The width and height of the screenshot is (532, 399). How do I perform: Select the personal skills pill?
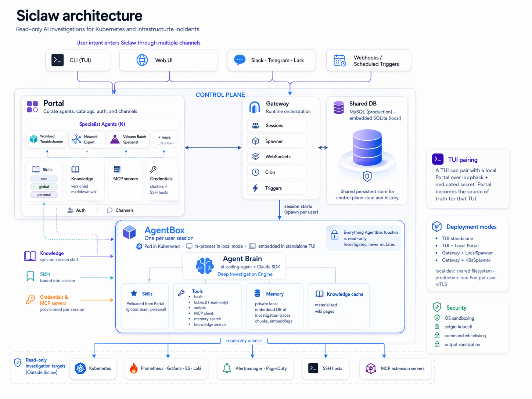pos(44,195)
